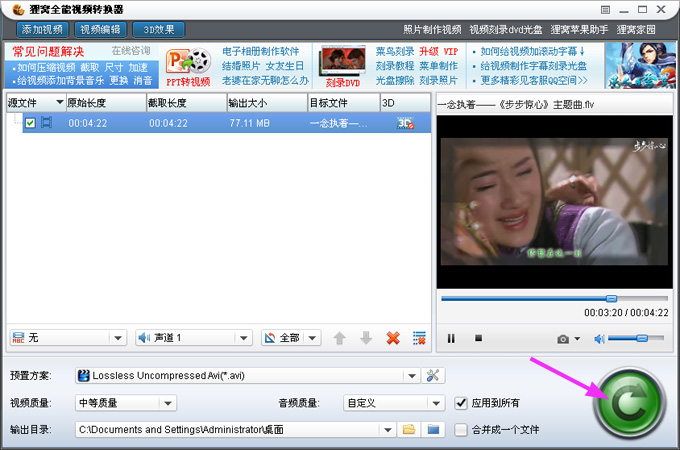Click the 目标文件 column header

343,103
